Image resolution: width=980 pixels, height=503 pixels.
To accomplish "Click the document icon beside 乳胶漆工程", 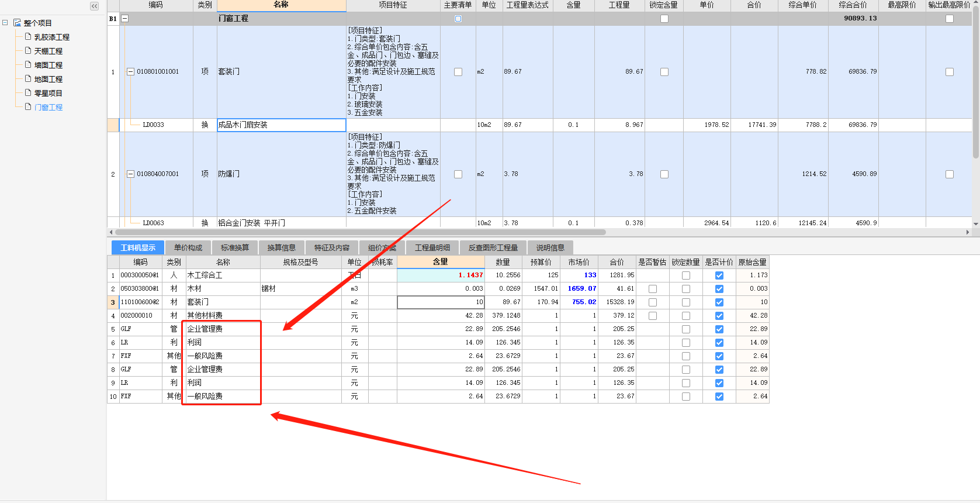I will [28, 37].
